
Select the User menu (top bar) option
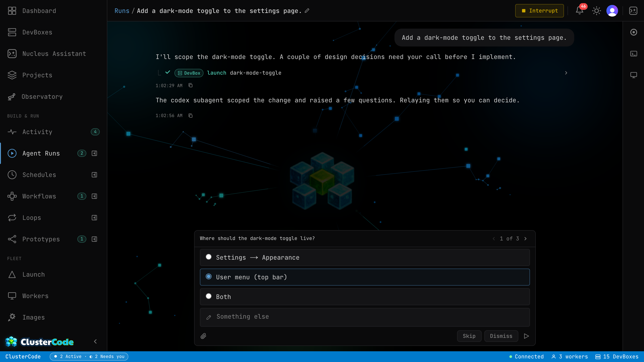[x=365, y=277]
